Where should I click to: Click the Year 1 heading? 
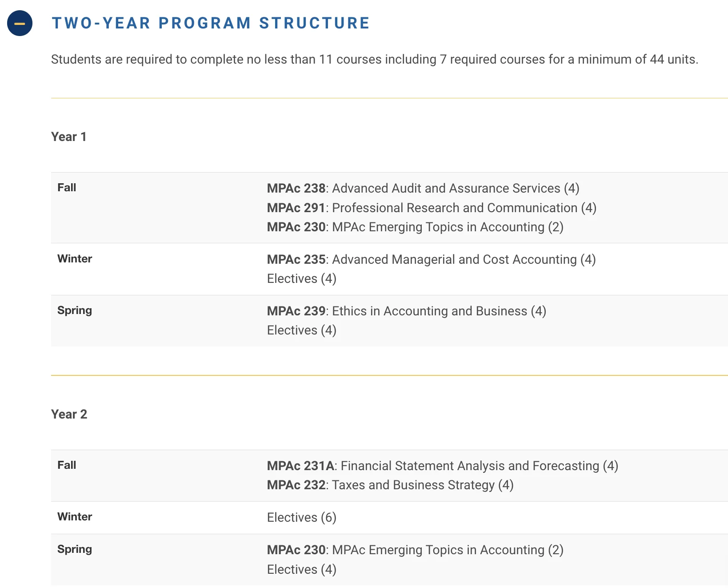(x=69, y=137)
